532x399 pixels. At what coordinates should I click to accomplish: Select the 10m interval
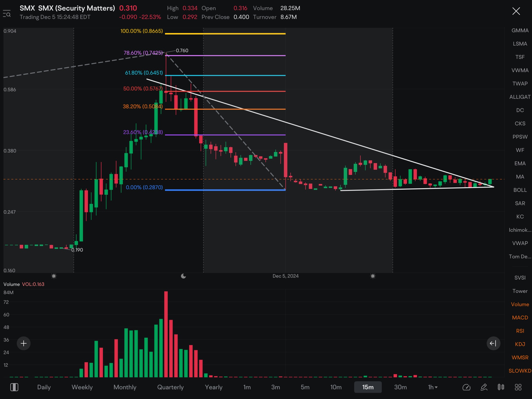click(x=336, y=387)
